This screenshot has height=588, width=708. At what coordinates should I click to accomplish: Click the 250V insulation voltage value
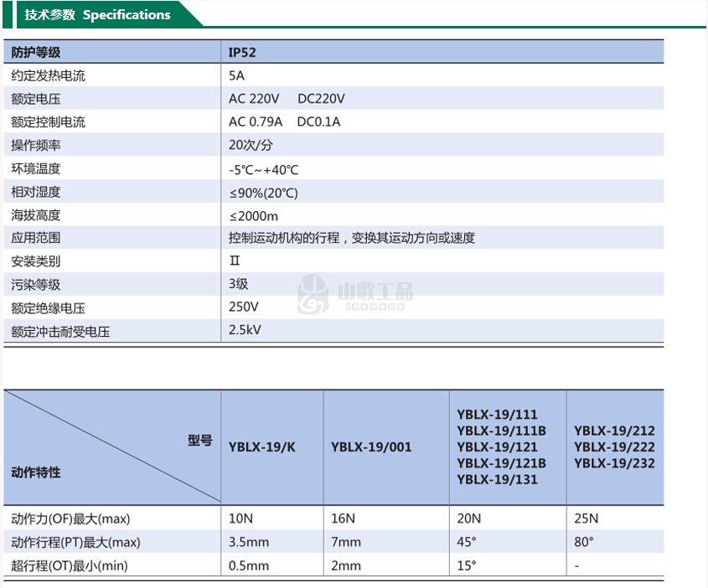[243, 307]
